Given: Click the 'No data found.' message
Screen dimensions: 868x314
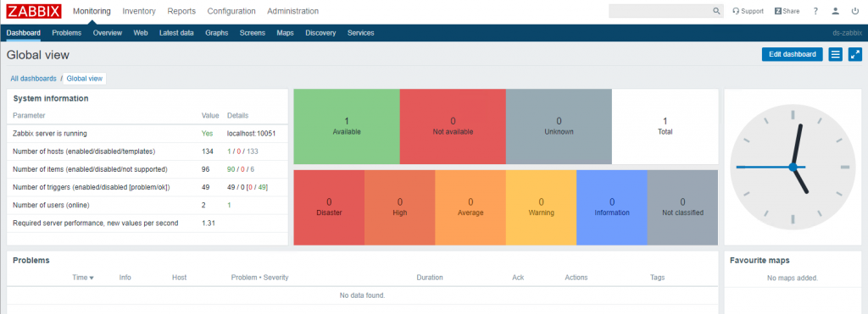Looking at the screenshot, I should [362, 295].
